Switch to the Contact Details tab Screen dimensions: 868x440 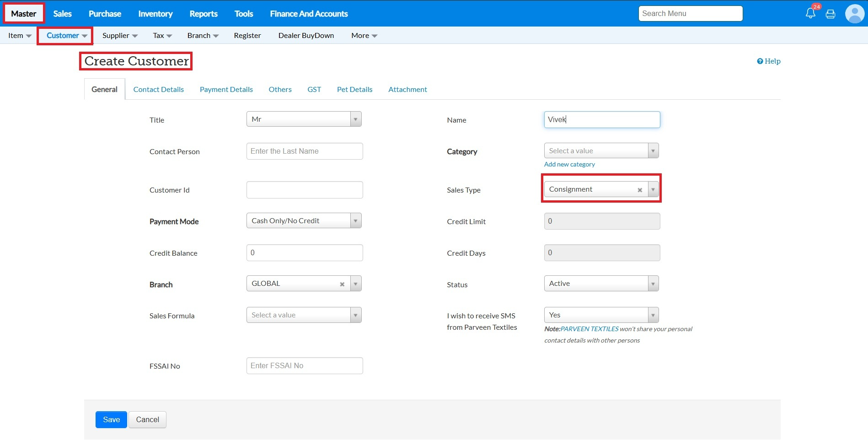[158, 90]
